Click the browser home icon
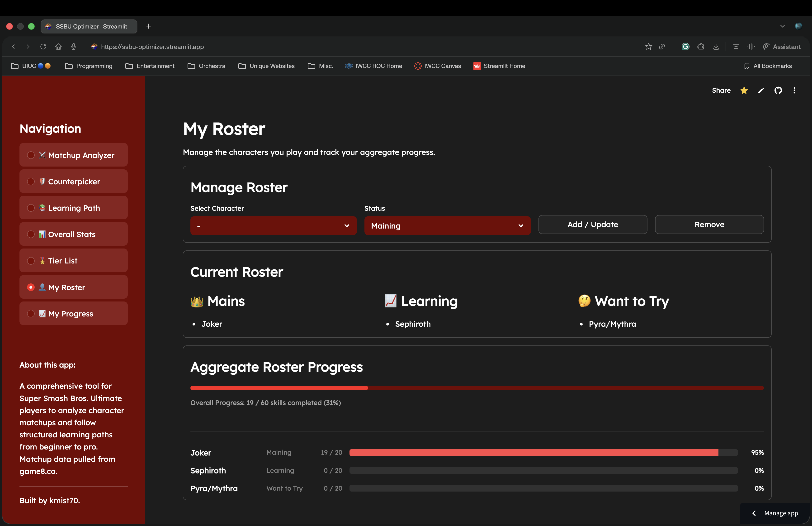Viewport: 812px width, 526px height. tap(58, 46)
